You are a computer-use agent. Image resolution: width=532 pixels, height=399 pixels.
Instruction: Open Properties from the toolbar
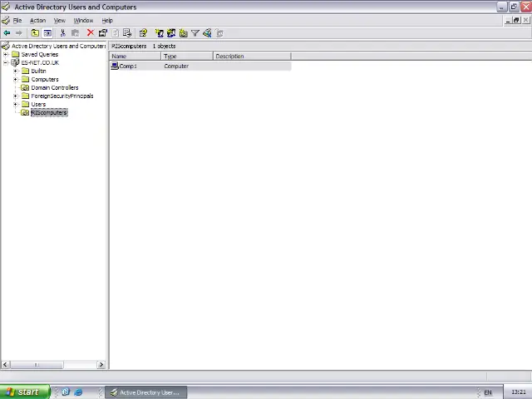(103, 33)
